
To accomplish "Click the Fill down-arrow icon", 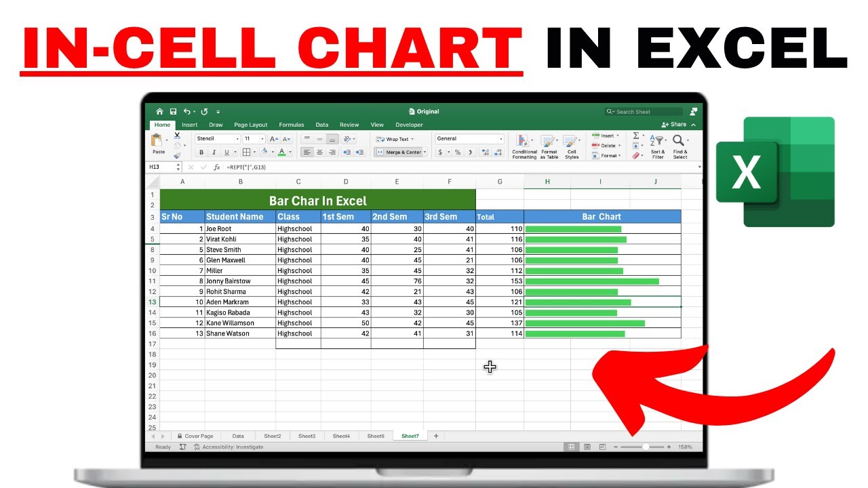I will point(636,146).
